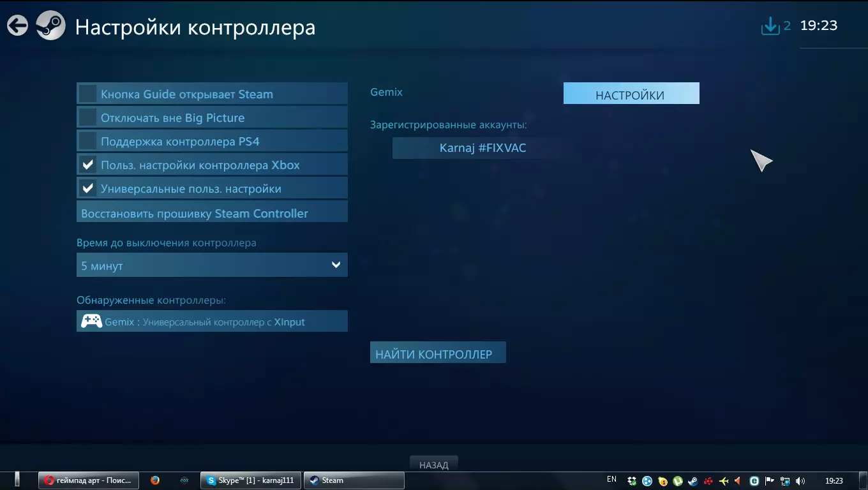The height and width of the screenshot is (490, 868).
Task: Open the system volume tray icon
Action: coord(800,481)
